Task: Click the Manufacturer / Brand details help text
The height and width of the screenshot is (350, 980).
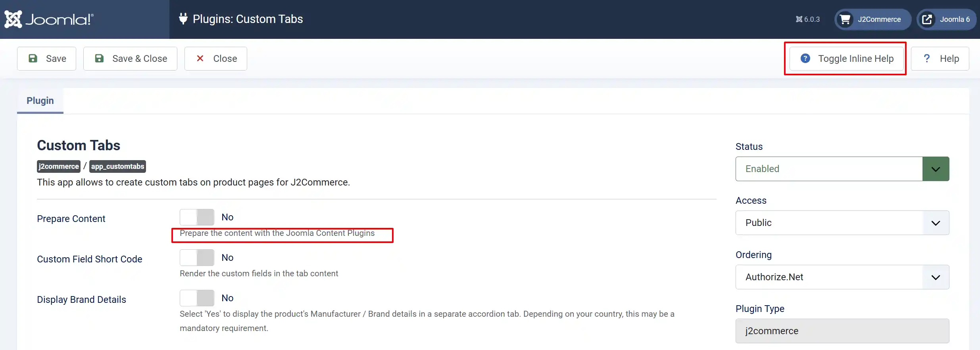Action: tap(427, 321)
